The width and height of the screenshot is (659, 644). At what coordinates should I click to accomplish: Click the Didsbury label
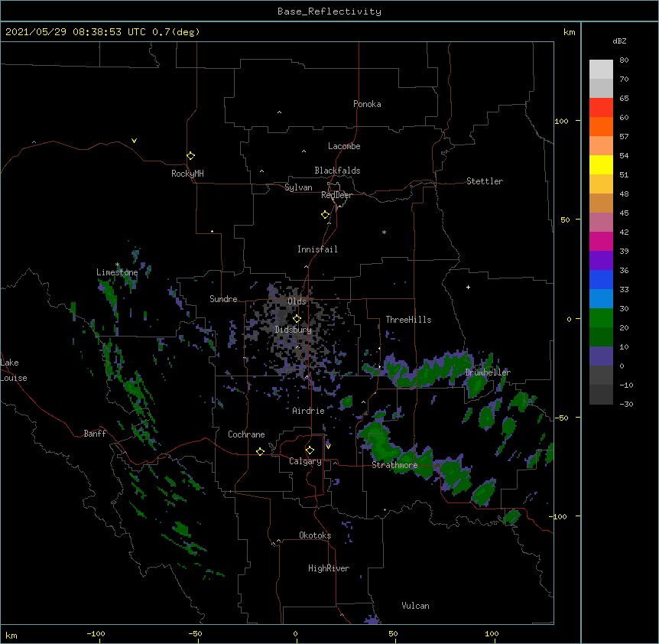293,330
